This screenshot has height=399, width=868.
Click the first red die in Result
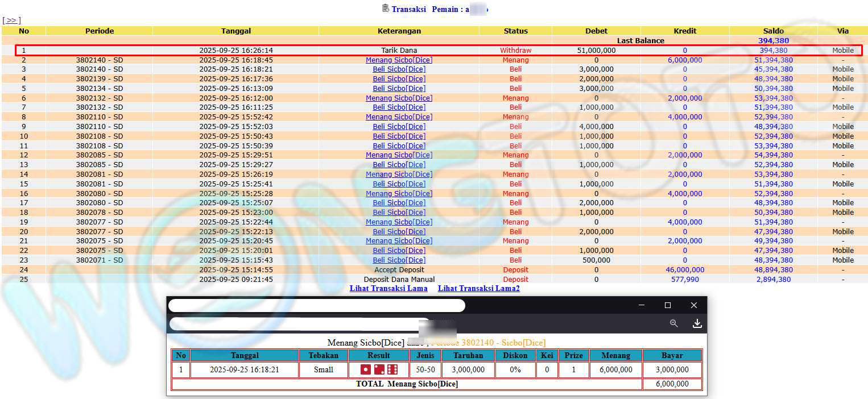click(x=366, y=369)
